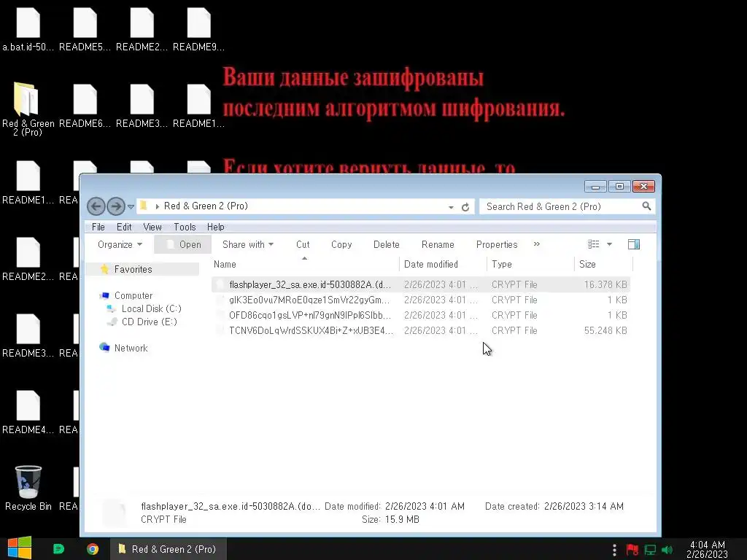The width and height of the screenshot is (747, 560).
Task: Toggle the preview pane icon
Action: click(x=634, y=244)
